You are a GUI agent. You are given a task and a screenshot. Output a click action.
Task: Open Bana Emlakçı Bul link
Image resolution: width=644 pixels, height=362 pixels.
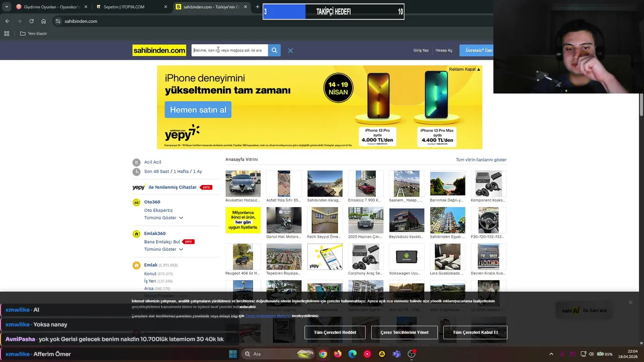[162, 242]
